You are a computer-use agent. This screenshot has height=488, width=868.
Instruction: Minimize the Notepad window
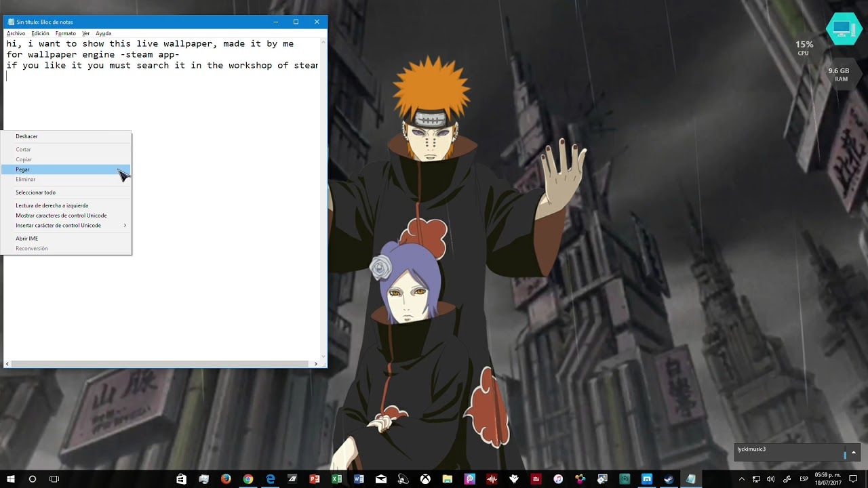click(275, 22)
